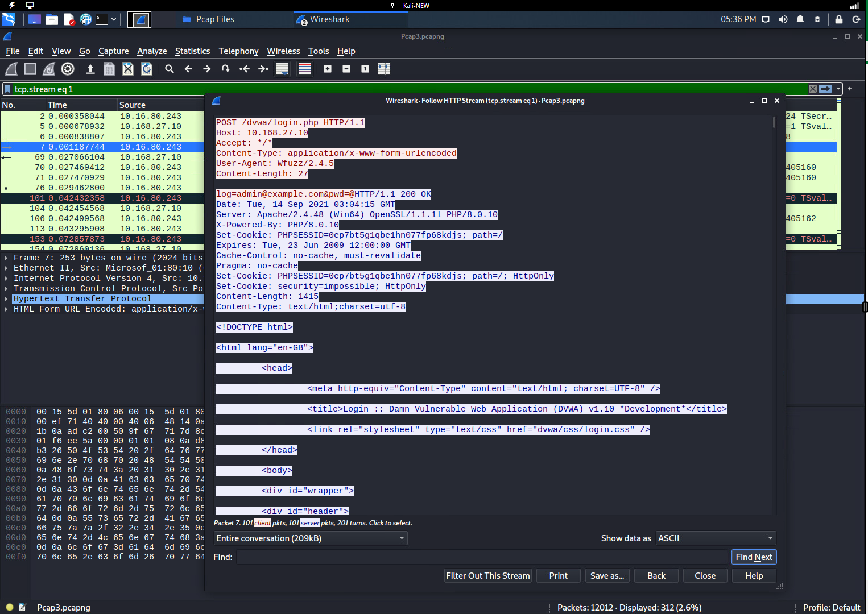Viewport: 868px width, 614px height.
Task: Open the Statistics menu
Action: (x=192, y=51)
